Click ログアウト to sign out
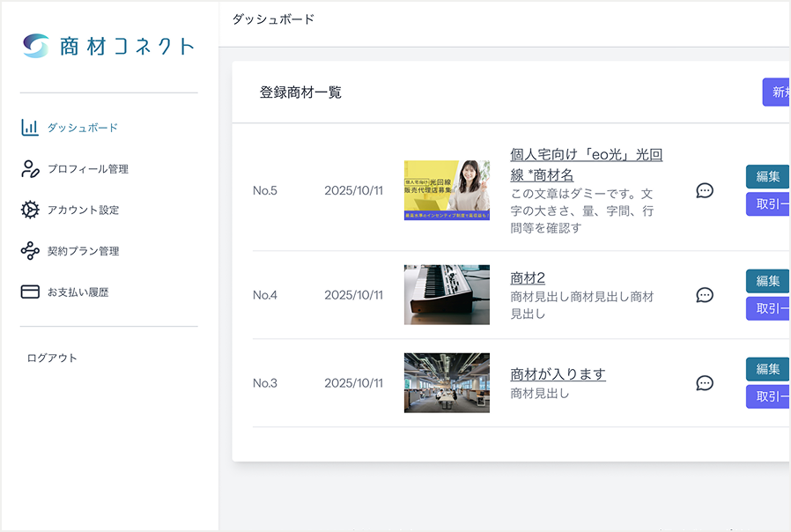This screenshot has height=532, width=791. coord(52,358)
